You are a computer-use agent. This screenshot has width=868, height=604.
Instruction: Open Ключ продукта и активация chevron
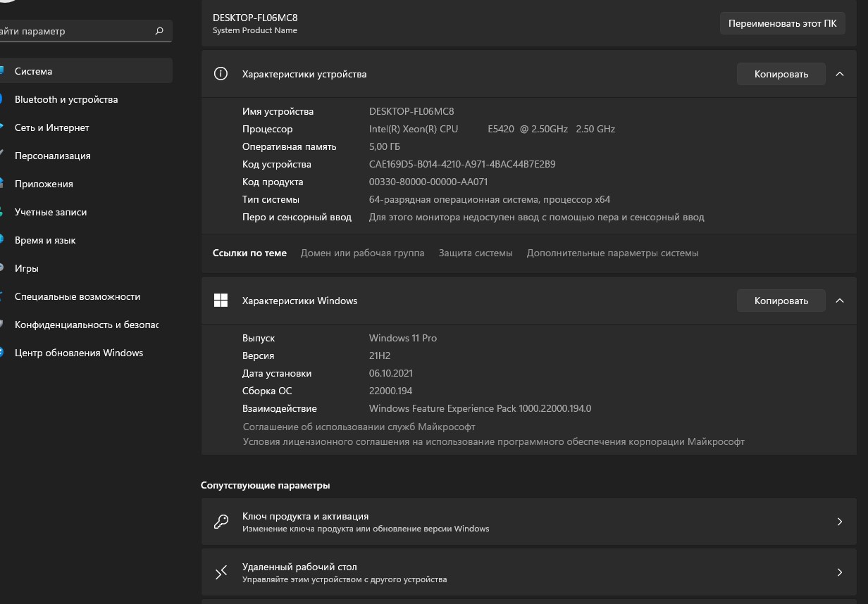point(840,522)
